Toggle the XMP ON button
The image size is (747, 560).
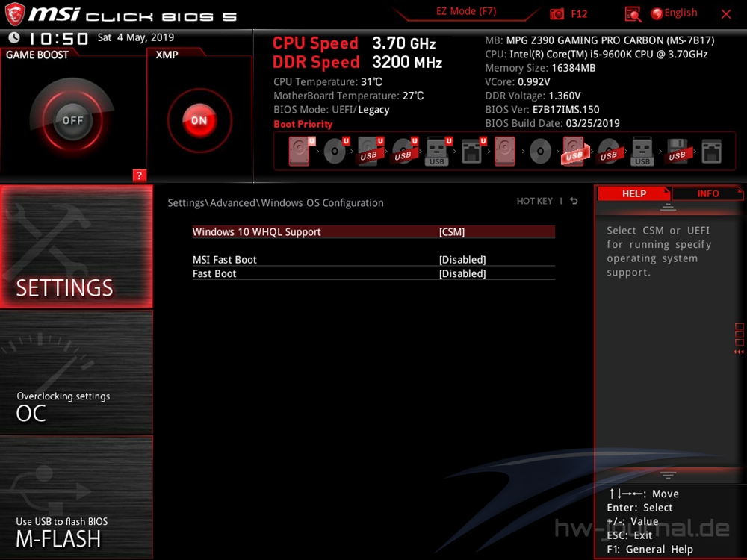point(199,120)
